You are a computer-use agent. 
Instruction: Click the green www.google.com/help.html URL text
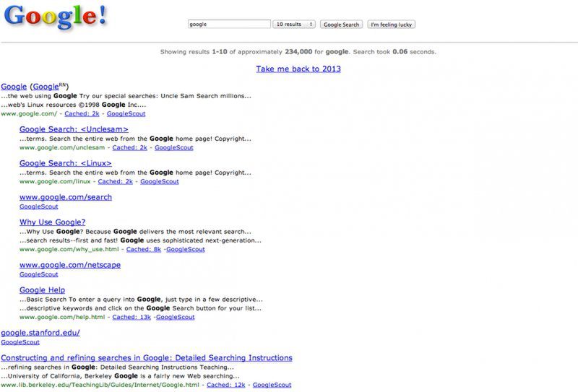point(62,317)
